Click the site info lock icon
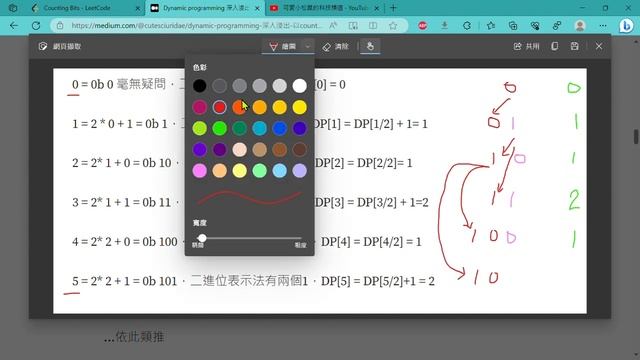640x360 pixels. (60, 25)
